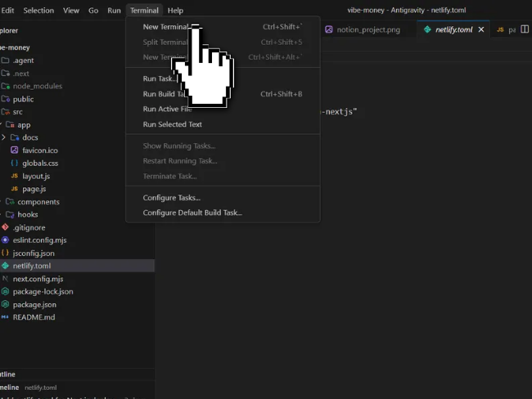Select Configure Default Build Task
The width and height of the screenshot is (532, 399).
pos(223,213)
